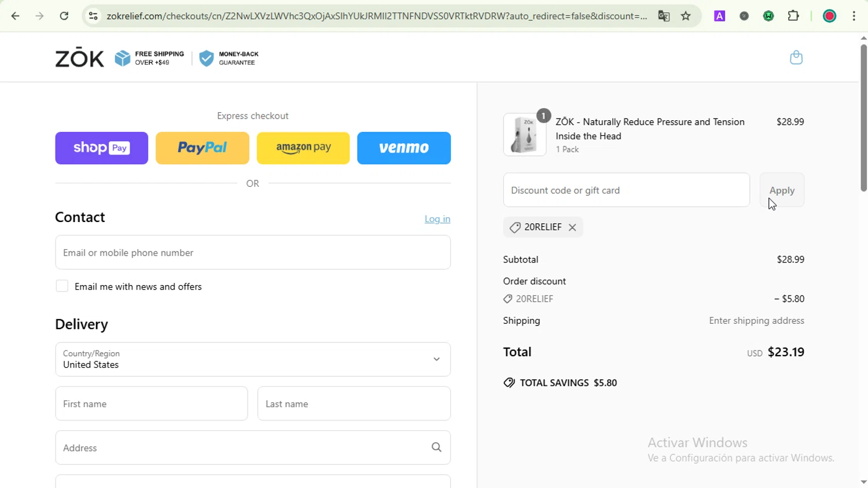Tick Email me with news and offers
868x488 pixels.
[x=62, y=286]
